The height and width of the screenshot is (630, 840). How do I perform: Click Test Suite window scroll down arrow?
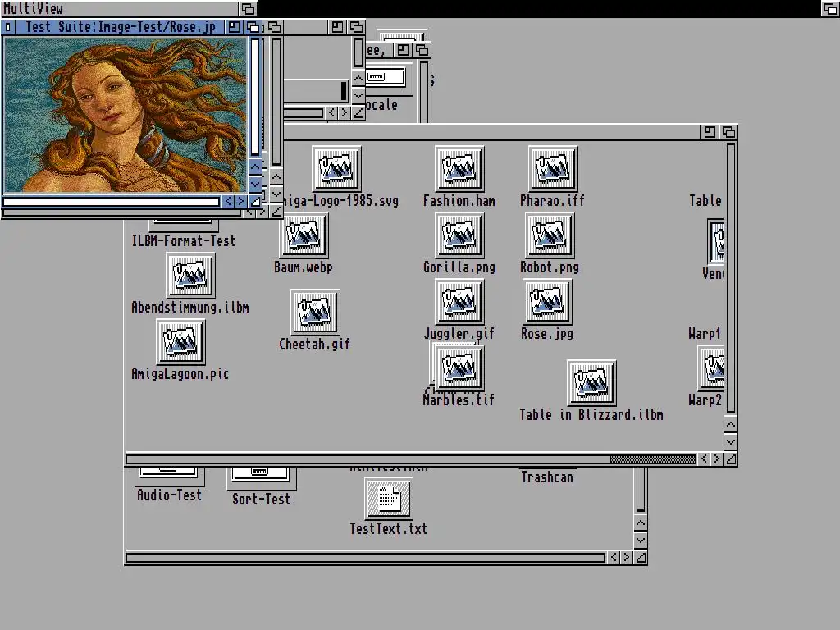641,540
